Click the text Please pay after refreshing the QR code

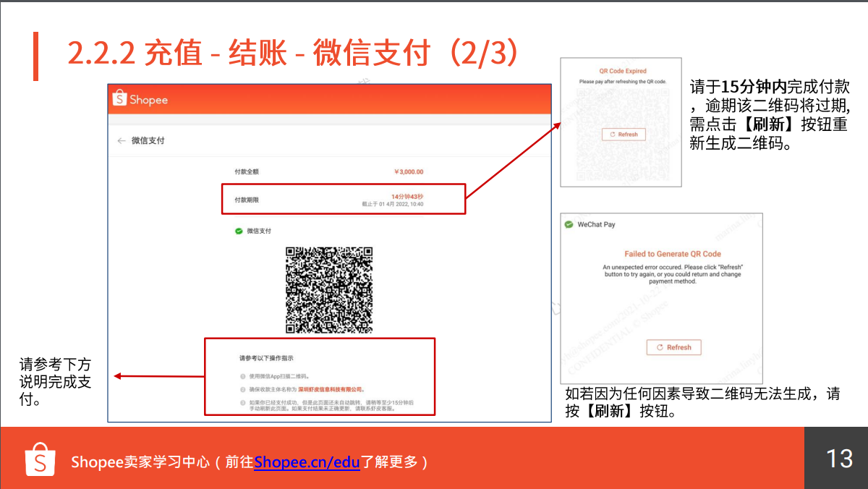coord(623,82)
